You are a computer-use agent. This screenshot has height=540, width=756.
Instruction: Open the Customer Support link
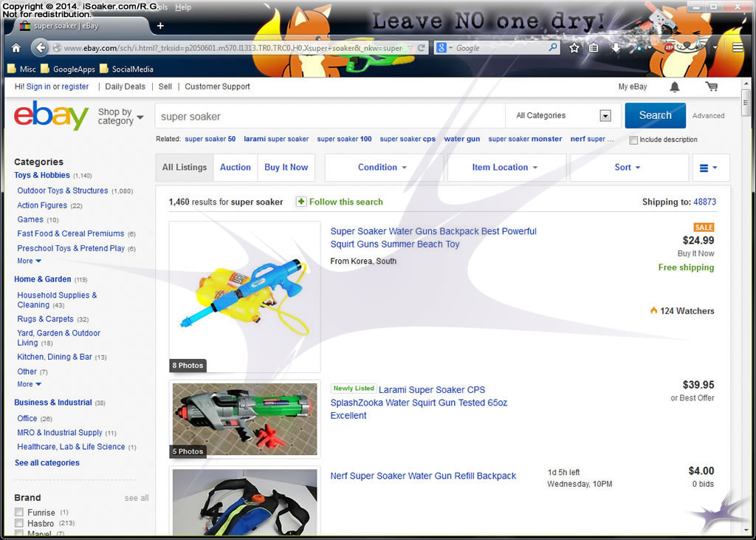[x=218, y=87]
